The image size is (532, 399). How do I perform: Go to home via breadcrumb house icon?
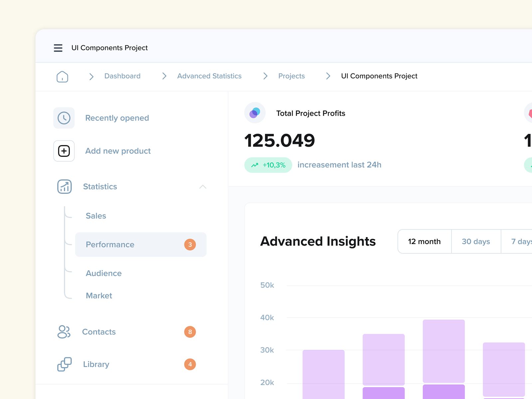click(x=62, y=76)
